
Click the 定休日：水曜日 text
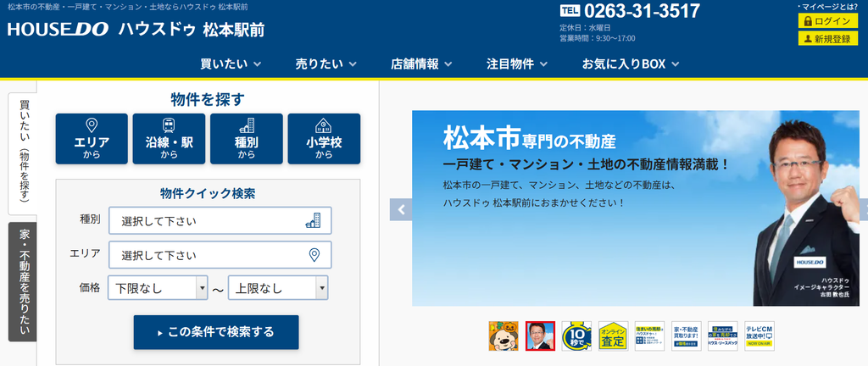coord(585,28)
